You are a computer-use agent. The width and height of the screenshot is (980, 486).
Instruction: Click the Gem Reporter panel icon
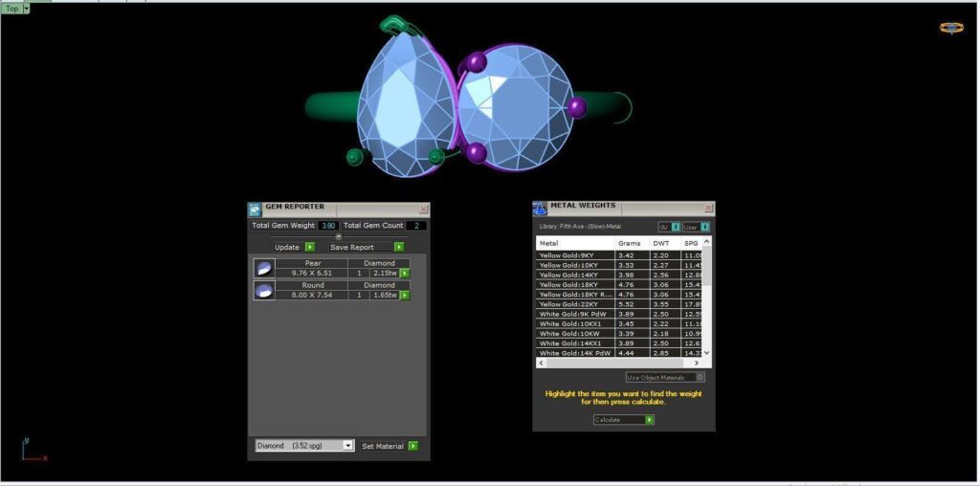(255, 210)
